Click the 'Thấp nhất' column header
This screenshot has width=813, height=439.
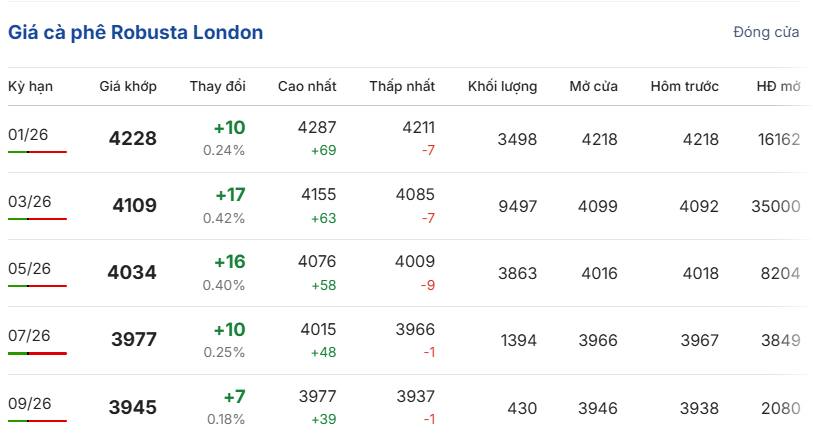402,86
